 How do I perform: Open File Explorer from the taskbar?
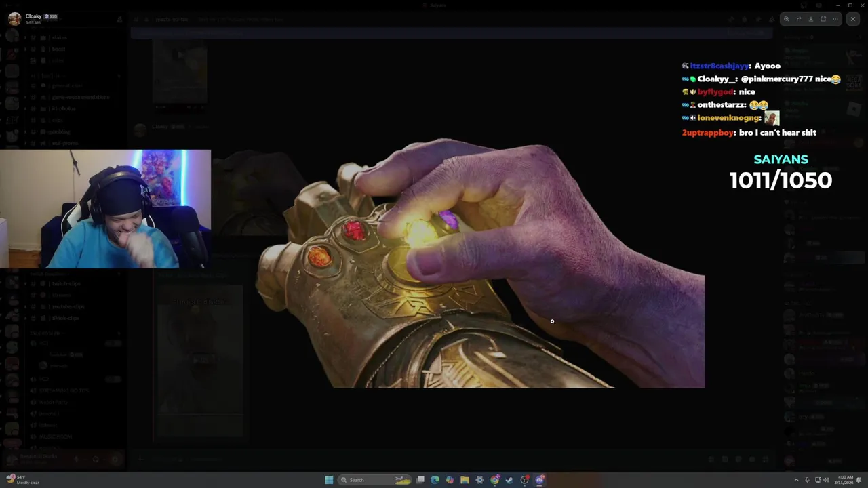465,480
